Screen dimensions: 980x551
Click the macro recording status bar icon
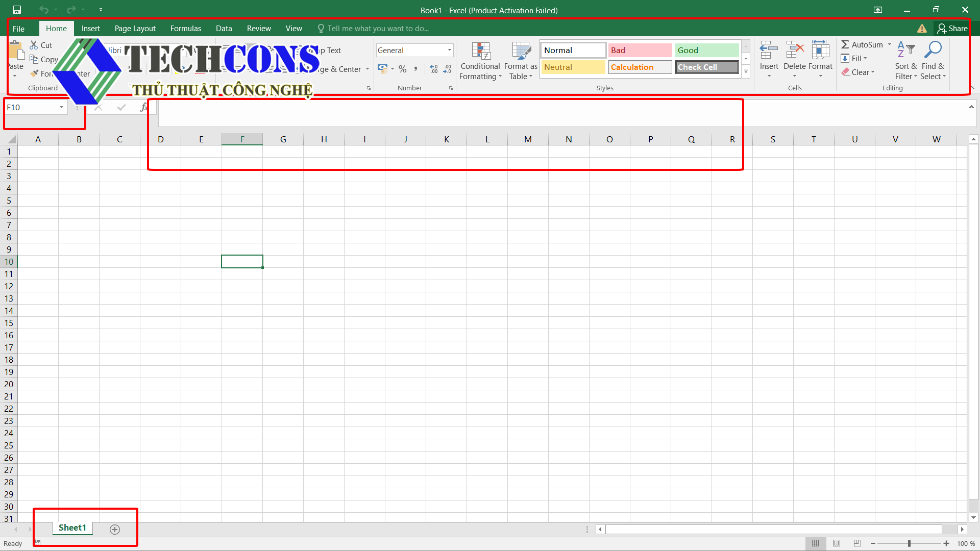pyautogui.click(x=37, y=543)
